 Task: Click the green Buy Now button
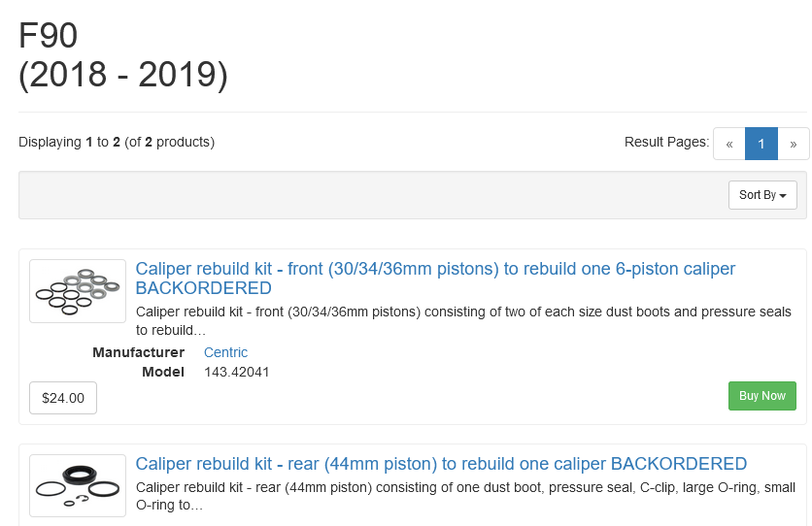[x=761, y=396]
